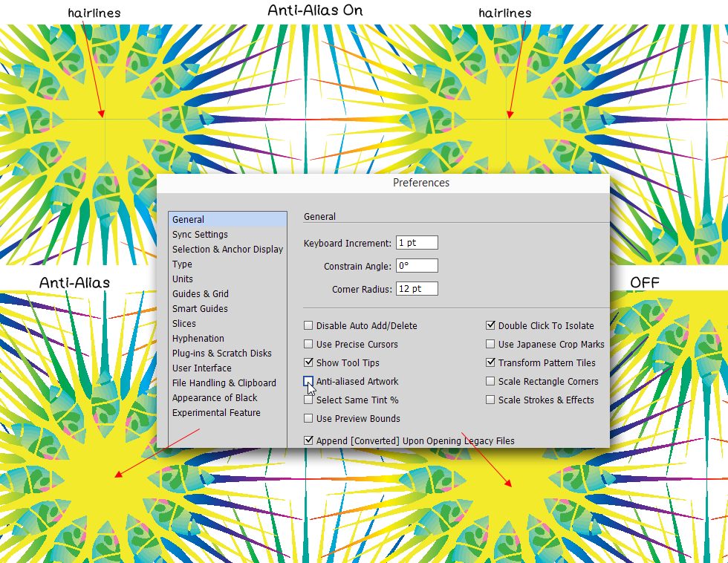Viewport: 728px width, 563px height.
Task: Uncheck Transform Pattern Tiles
Action: tap(490, 363)
